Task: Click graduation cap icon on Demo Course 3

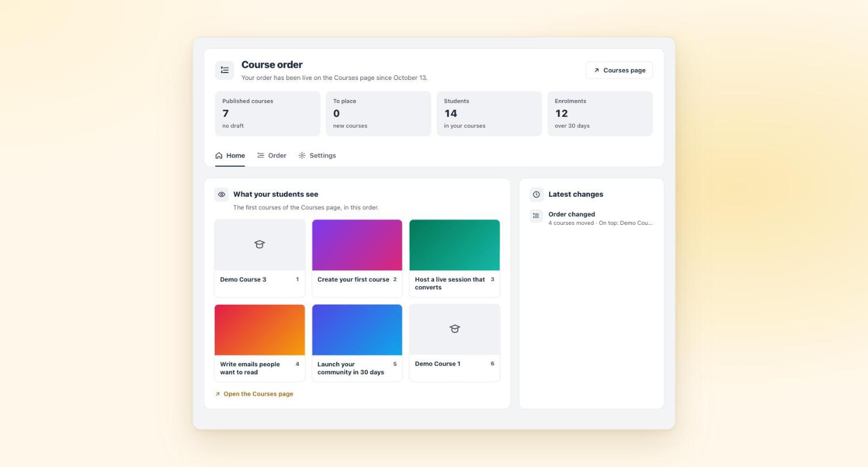Action: pos(260,244)
